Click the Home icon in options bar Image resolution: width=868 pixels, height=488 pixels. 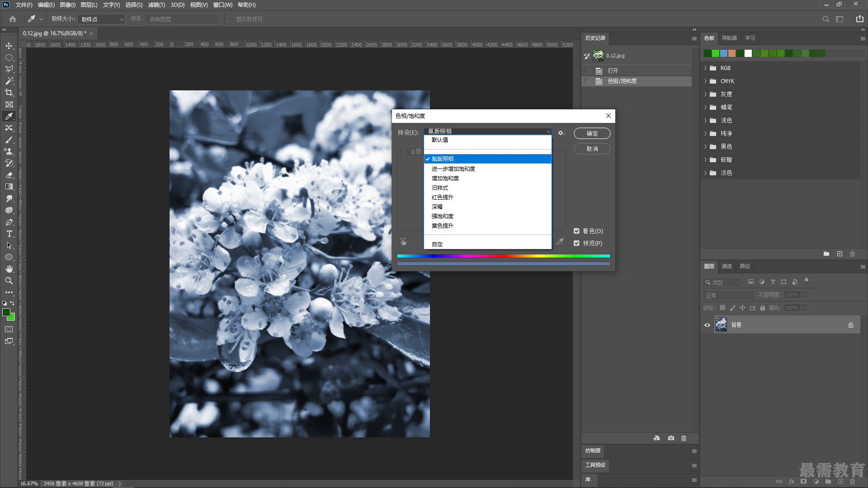click(13, 19)
